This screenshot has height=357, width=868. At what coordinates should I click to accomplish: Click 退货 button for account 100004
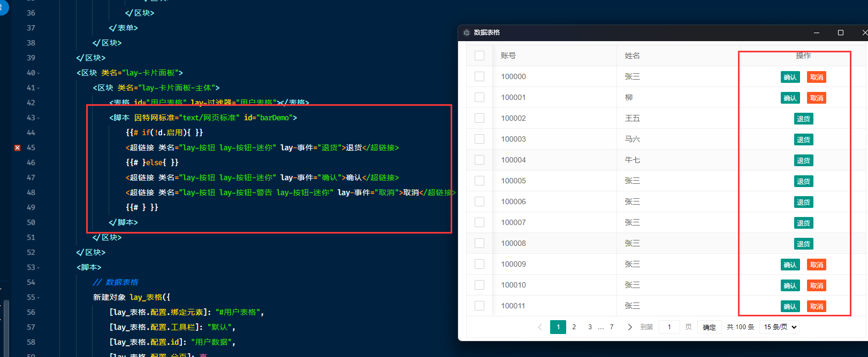[804, 160]
